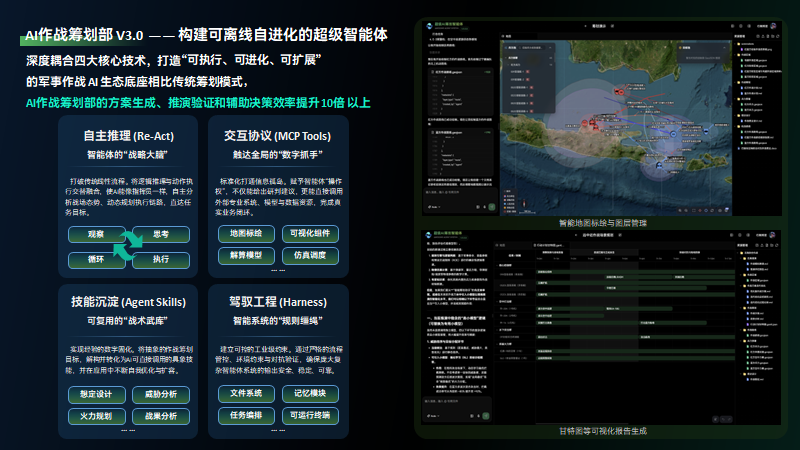Select the 执行 pill button
This screenshot has height=450, width=800.
pos(161,260)
